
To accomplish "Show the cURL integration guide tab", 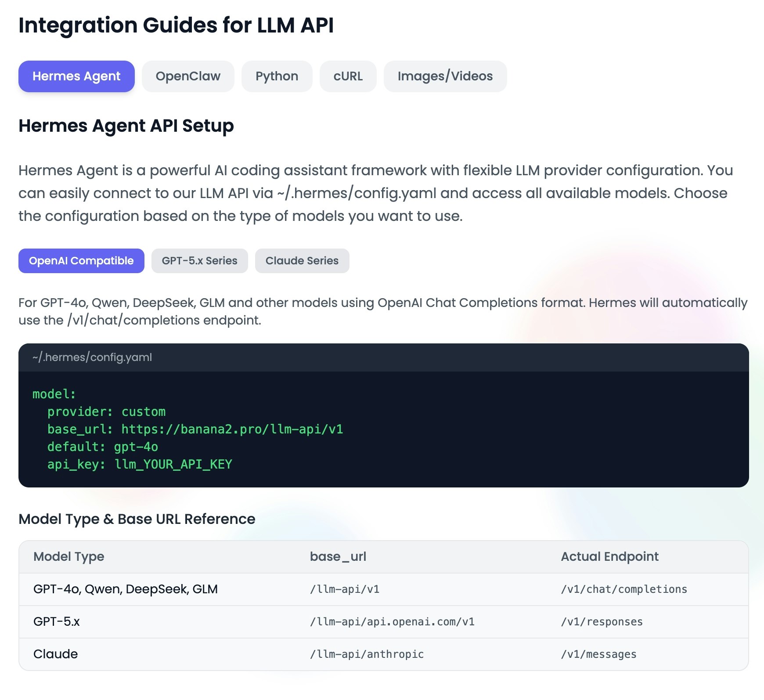I will click(348, 76).
